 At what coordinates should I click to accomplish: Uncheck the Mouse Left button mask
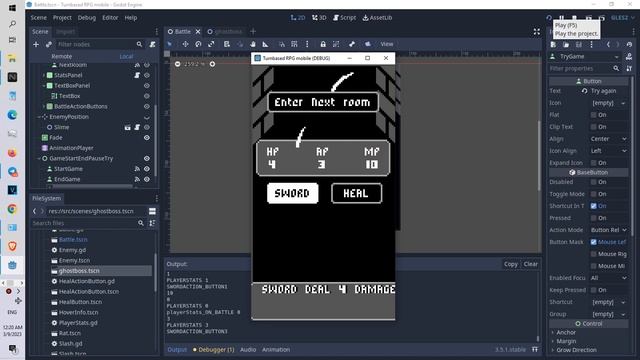point(593,242)
